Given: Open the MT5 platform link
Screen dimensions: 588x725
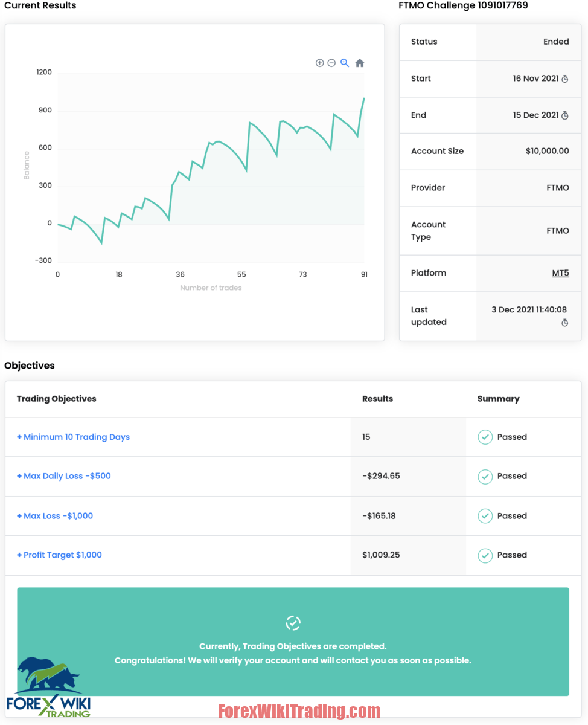Looking at the screenshot, I should point(561,273).
